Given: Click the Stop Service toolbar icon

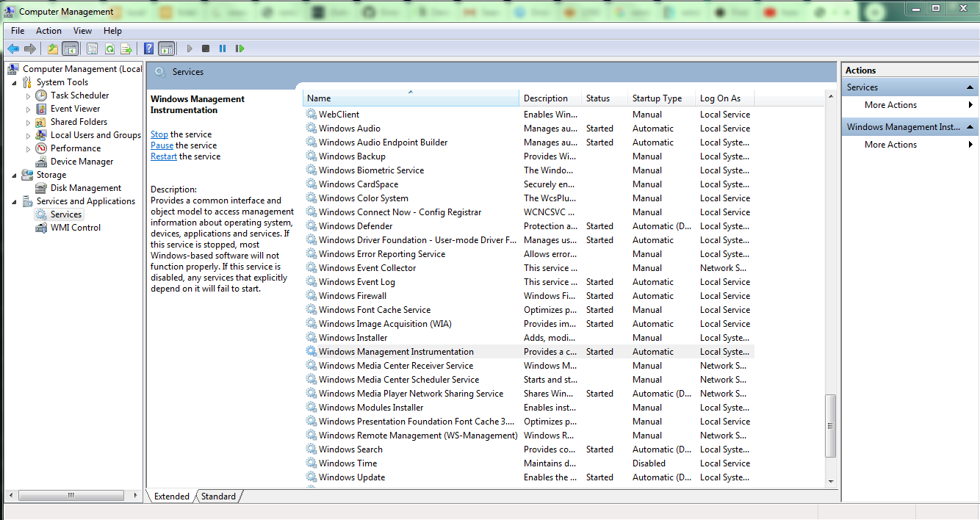Looking at the screenshot, I should point(206,48).
